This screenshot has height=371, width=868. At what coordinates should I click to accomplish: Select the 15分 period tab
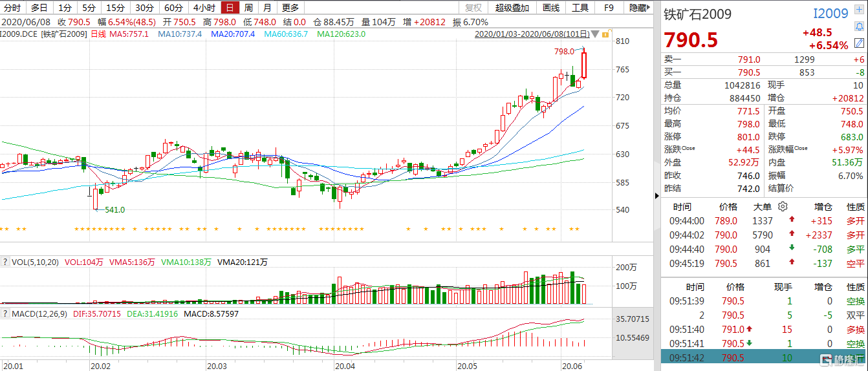115,8
